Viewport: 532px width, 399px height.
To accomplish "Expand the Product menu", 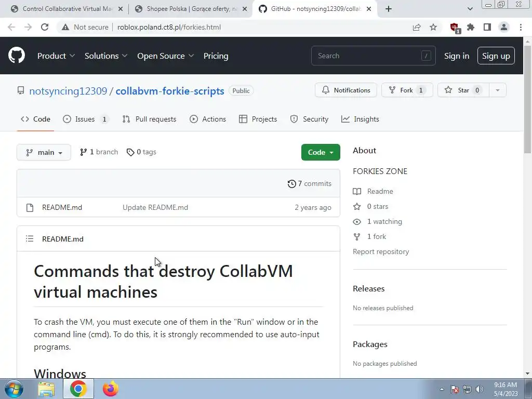I will [x=56, y=56].
